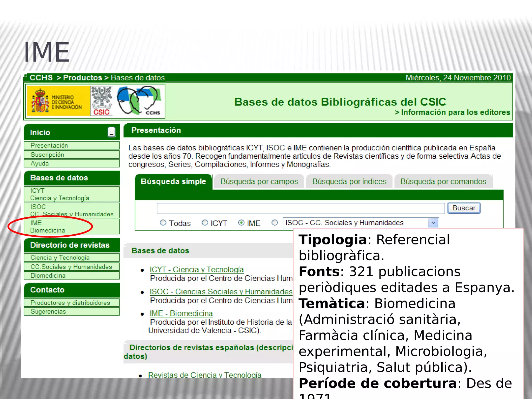Screen dimensions: 532x399
Task: Select the radio button beside ISOC dropdown
Action: click(275, 223)
